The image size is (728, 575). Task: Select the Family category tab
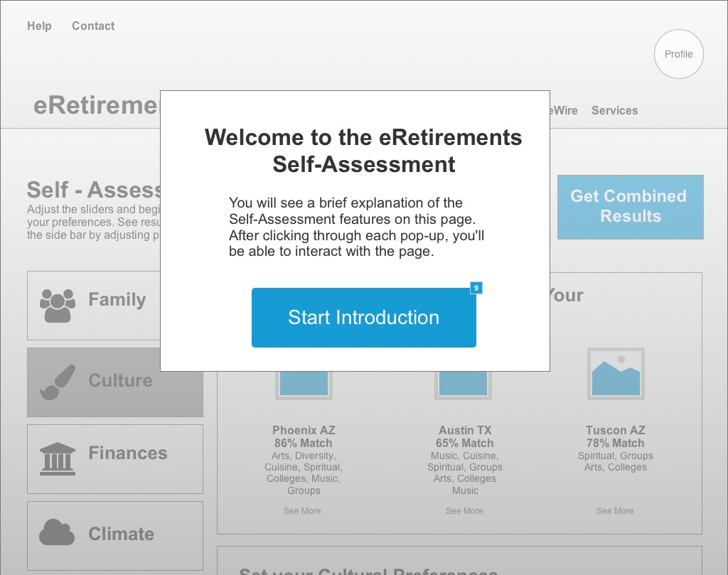[117, 300]
